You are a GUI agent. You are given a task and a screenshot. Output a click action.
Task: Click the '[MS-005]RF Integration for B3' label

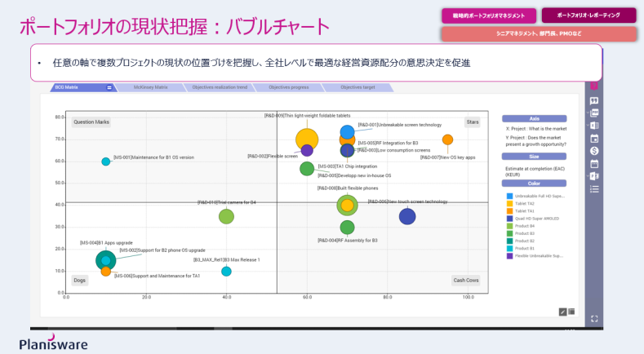tap(389, 143)
